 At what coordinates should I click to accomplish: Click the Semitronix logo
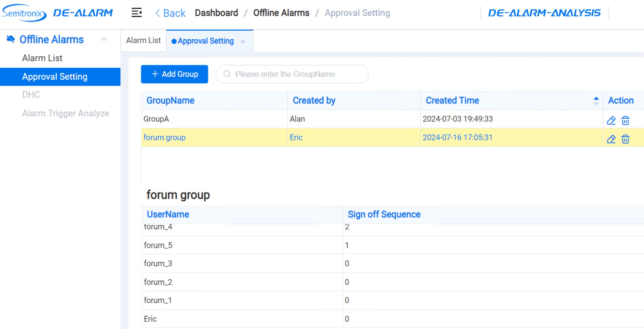[x=24, y=13]
